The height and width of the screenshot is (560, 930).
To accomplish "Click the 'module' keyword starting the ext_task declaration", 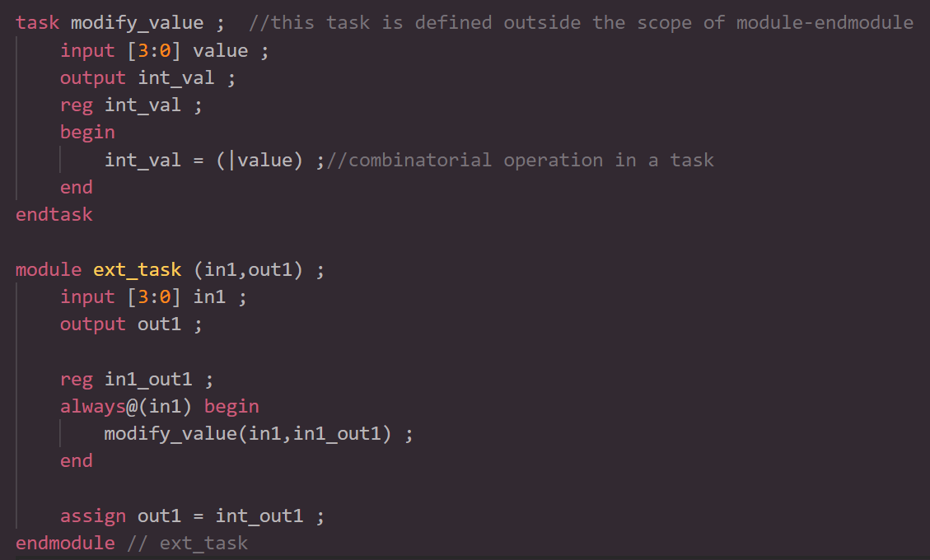I will (49, 270).
